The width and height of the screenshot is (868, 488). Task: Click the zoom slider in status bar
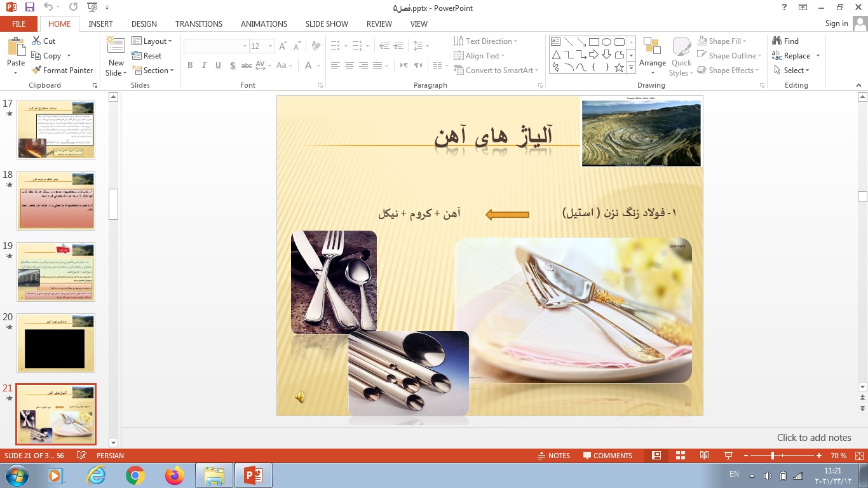[773, 456]
